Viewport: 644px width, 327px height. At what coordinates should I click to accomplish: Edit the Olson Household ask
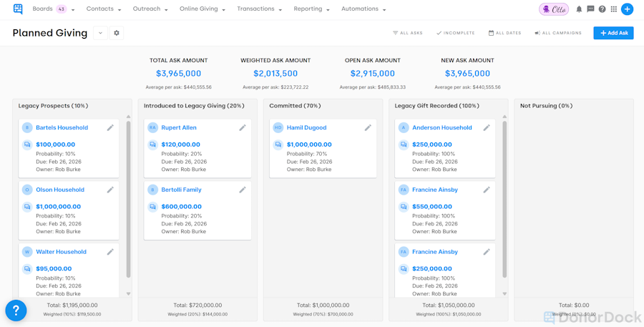pyautogui.click(x=110, y=190)
